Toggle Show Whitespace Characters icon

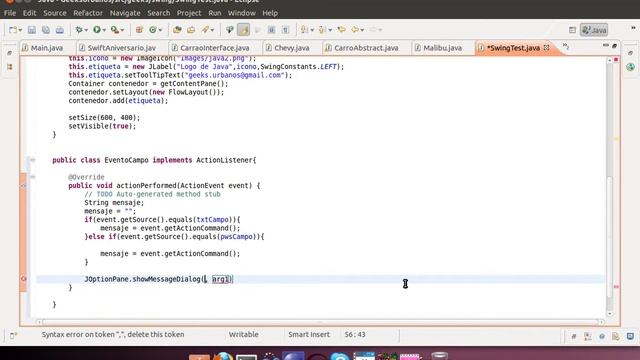285,30
